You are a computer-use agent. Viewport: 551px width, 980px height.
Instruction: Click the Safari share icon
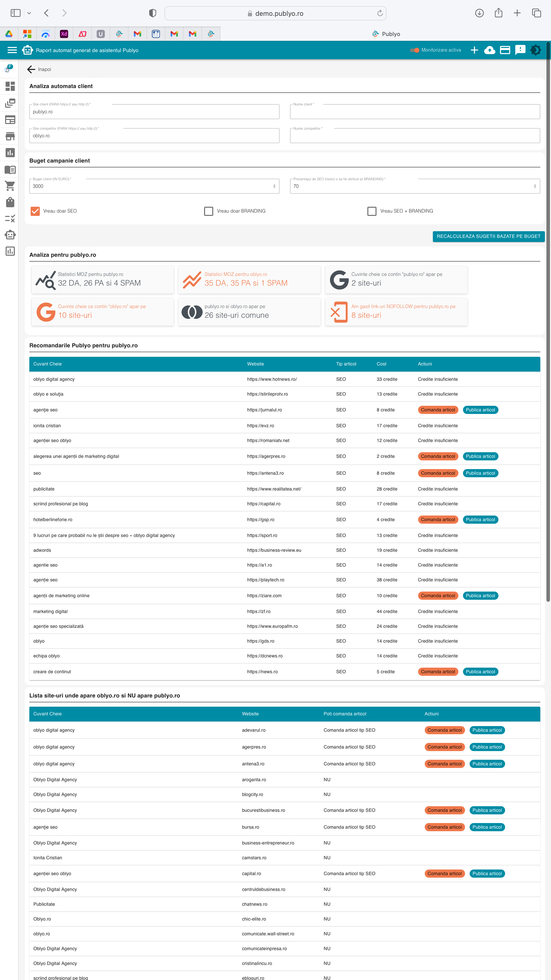pyautogui.click(x=498, y=13)
